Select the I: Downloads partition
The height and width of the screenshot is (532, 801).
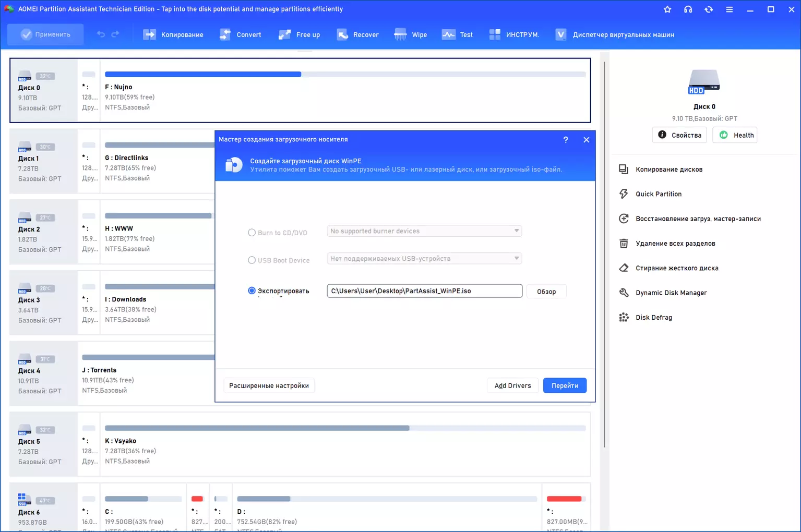click(x=158, y=303)
